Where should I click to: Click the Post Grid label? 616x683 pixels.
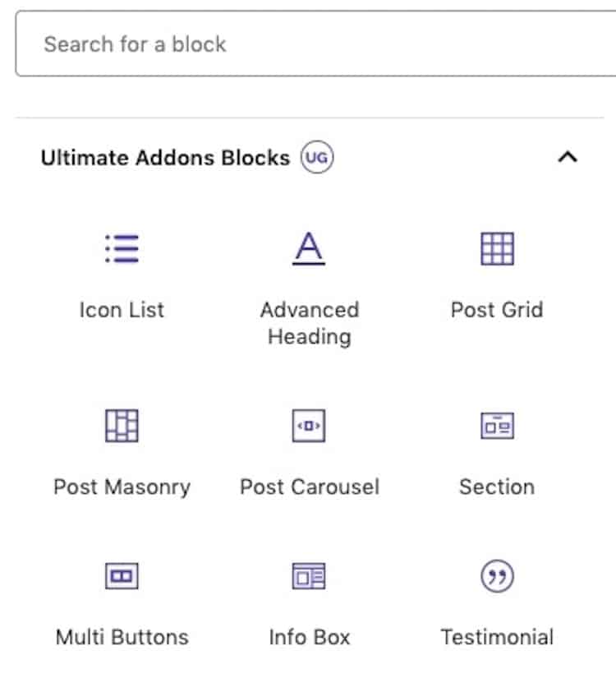pyautogui.click(x=497, y=310)
